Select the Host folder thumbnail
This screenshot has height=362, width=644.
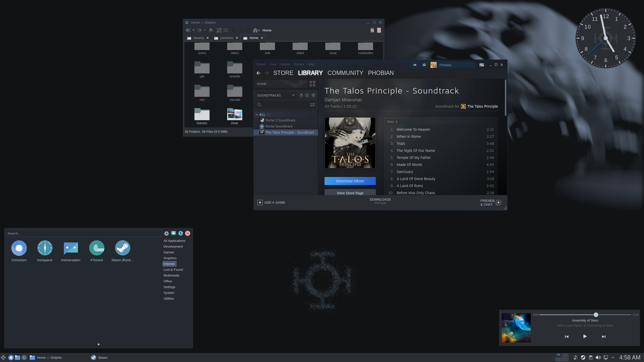(234, 115)
